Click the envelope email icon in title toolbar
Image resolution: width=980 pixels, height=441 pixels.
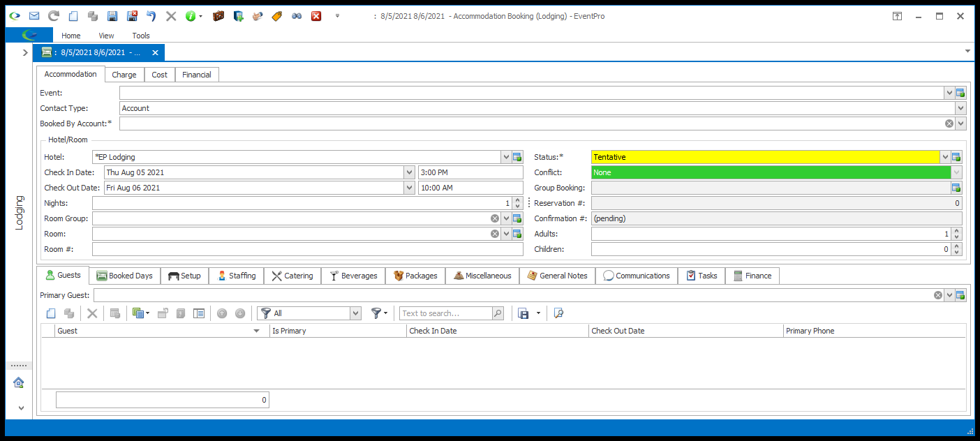[x=34, y=16]
